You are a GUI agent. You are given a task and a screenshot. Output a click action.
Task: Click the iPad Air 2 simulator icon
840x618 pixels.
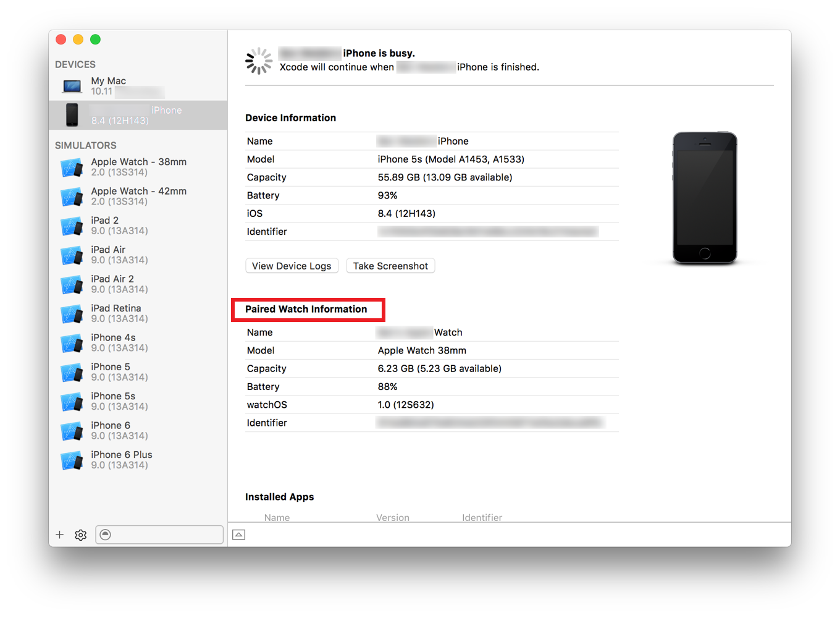(x=72, y=284)
